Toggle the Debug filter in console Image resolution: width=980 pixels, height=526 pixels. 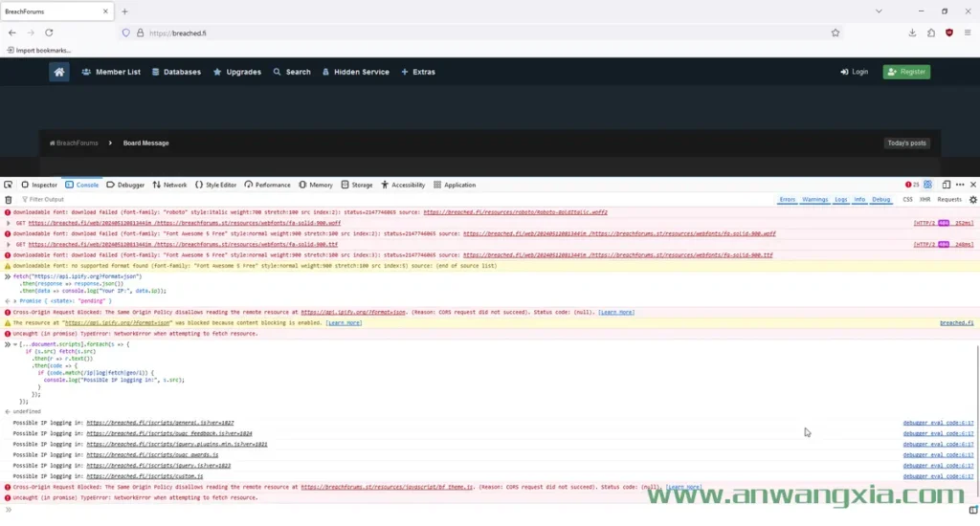click(880, 200)
